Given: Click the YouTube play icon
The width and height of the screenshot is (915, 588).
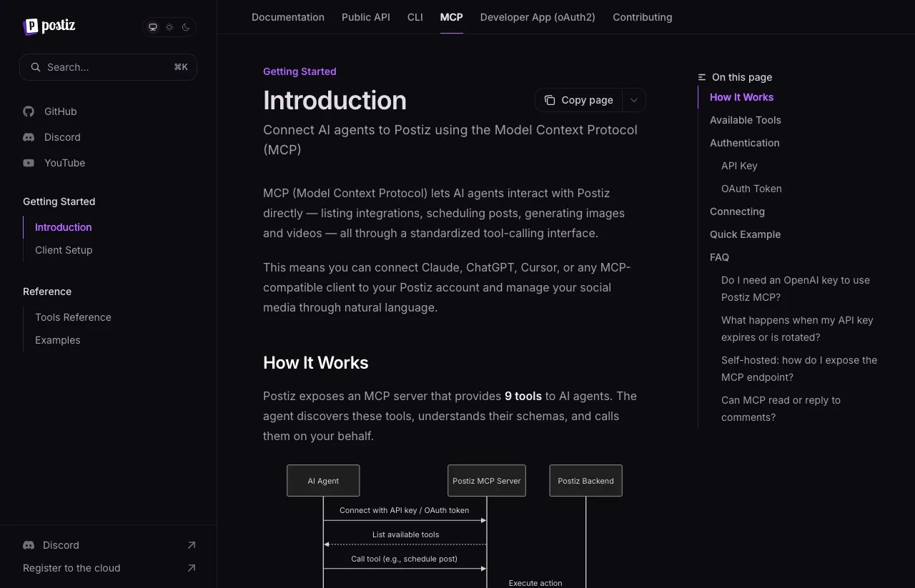Looking at the screenshot, I should 29,163.
